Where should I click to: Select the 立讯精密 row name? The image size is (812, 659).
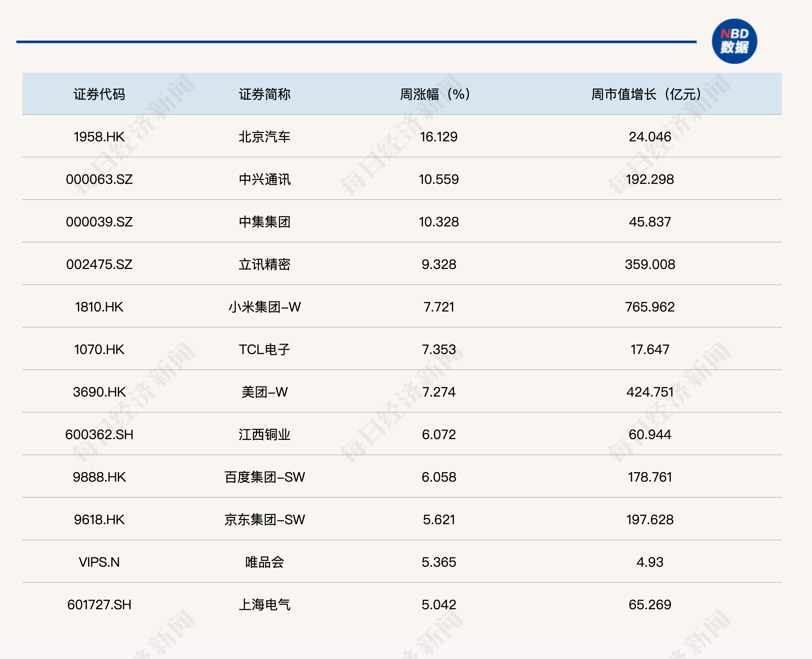point(264,264)
